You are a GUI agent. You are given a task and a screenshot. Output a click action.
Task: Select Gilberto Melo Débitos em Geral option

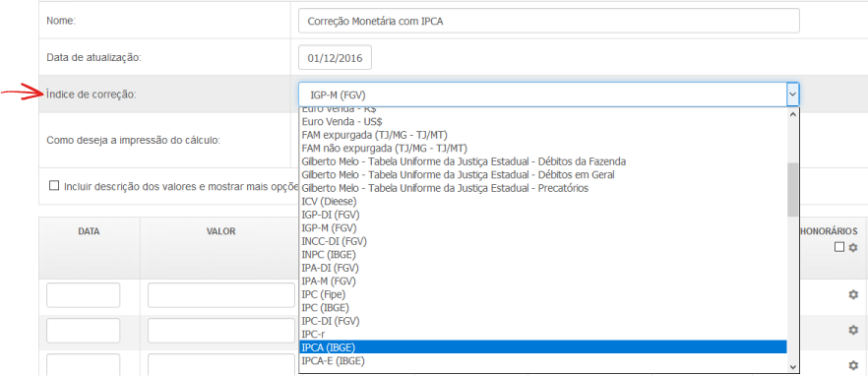(x=542, y=174)
